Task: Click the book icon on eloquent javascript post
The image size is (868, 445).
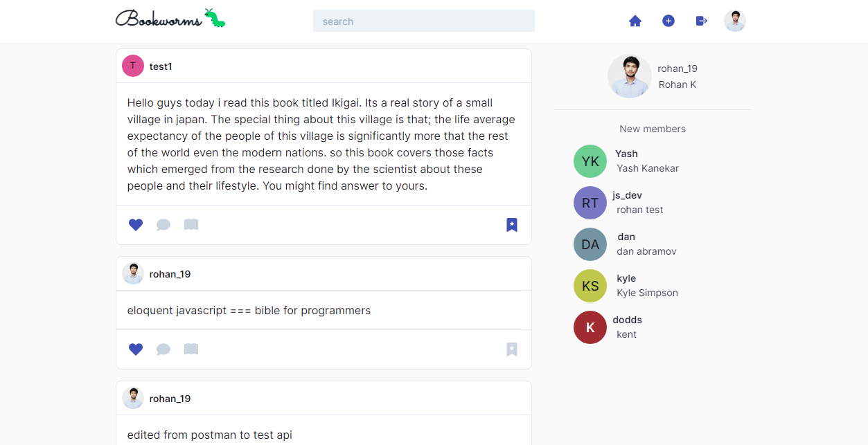Action: [x=191, y=349]
